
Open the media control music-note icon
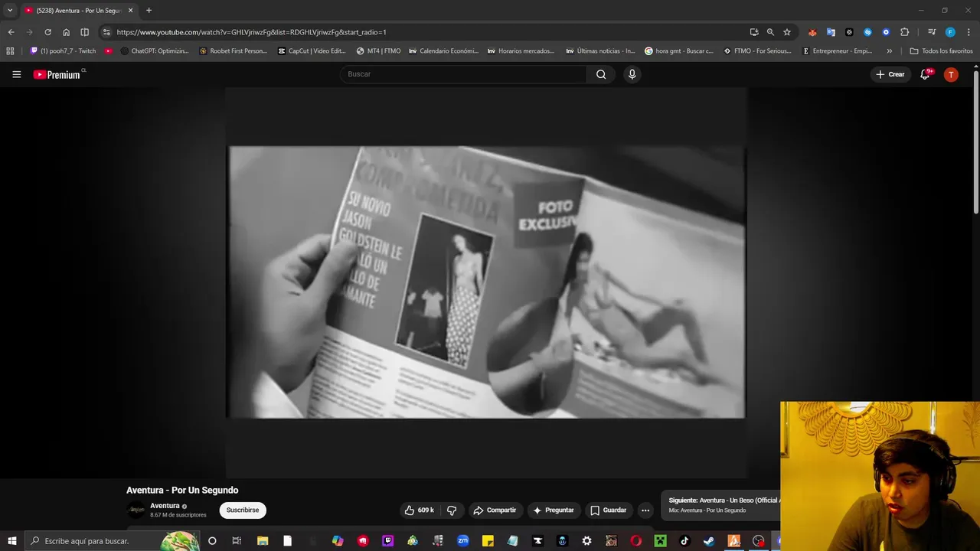click(x=932, y=32)
